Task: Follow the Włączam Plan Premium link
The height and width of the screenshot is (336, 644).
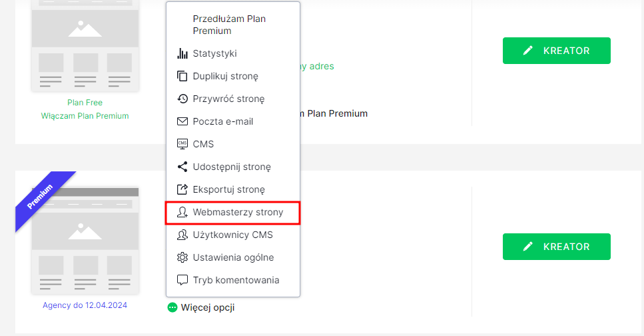Action: (x=85, y=115)
